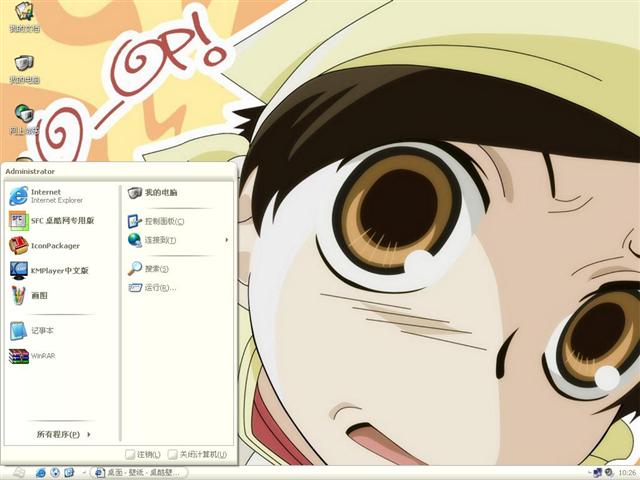Open 运行 (Run) dialog
The width and height of the screenshot is (640, 480).
coord(178,288)
